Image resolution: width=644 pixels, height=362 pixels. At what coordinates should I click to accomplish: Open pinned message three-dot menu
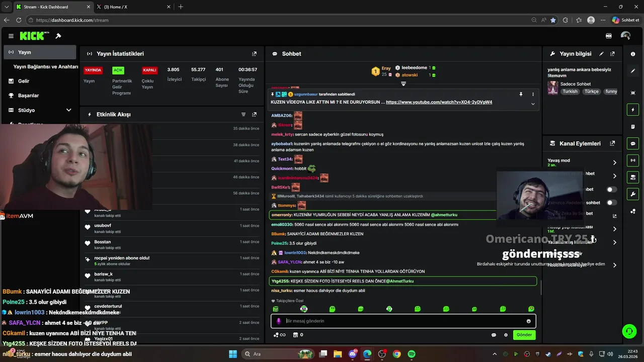[x=533, y=94]
